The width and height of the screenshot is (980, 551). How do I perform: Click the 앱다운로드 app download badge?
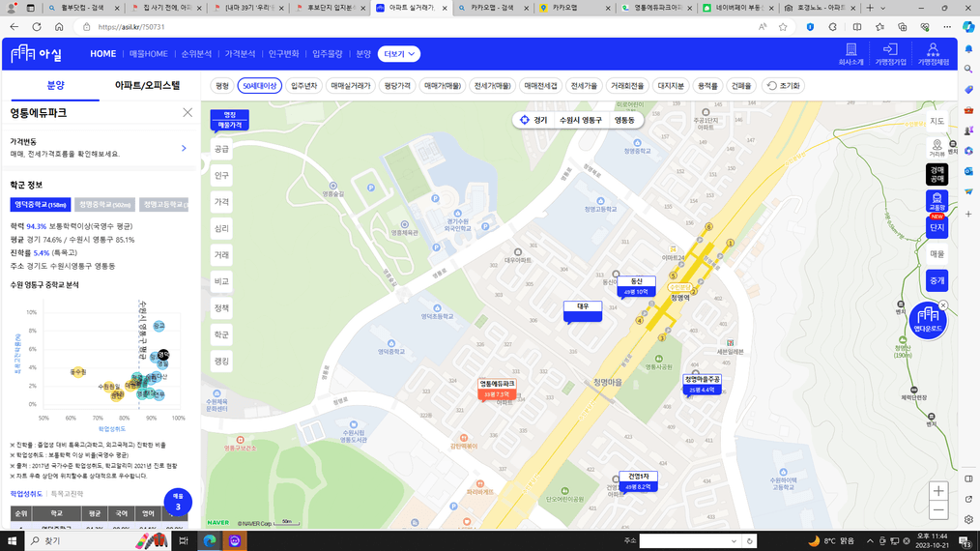[928, 320]
